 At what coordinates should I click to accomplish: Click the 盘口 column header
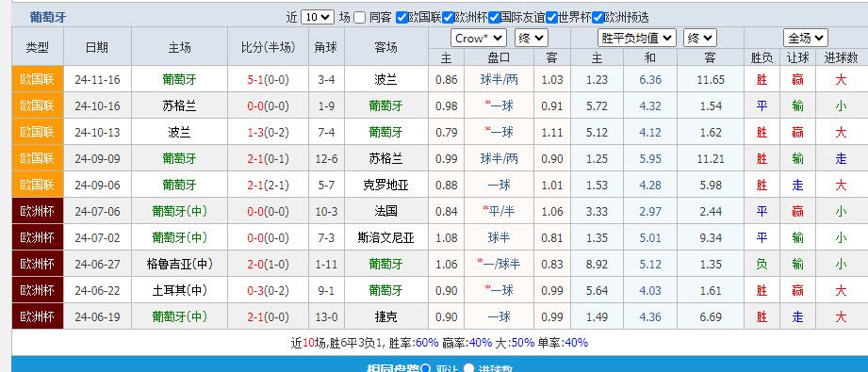pyautogui.click(x=499, y=57)
